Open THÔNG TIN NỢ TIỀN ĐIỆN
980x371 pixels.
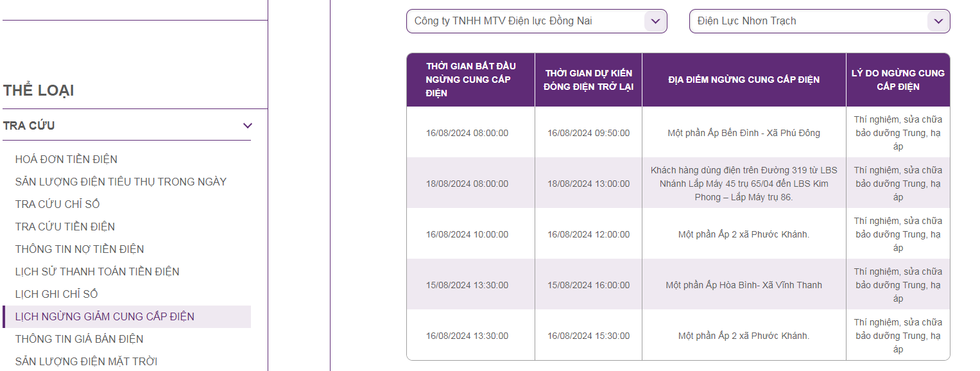(80, 249)
